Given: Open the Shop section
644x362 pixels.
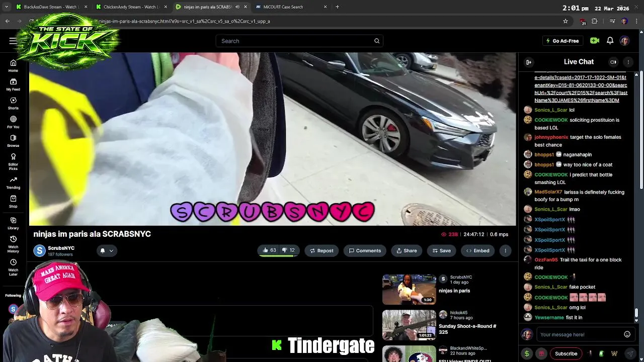Looking at the screenshot, I should [x=13, y=201].
